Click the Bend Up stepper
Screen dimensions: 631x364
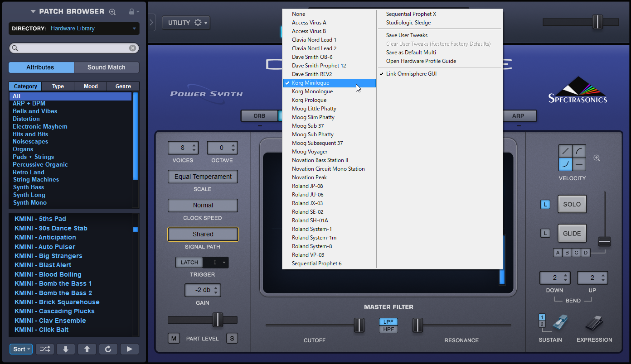[592, 278]
